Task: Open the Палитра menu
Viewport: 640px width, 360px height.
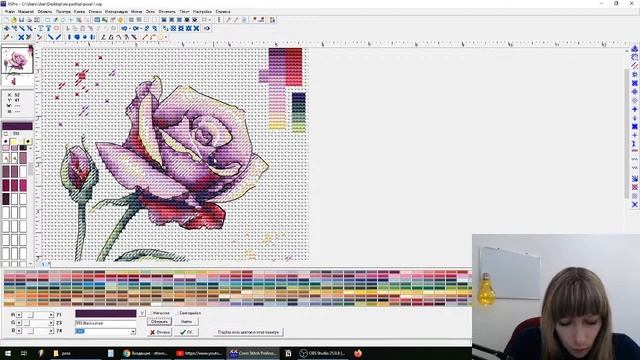Action: click(63, 11)
